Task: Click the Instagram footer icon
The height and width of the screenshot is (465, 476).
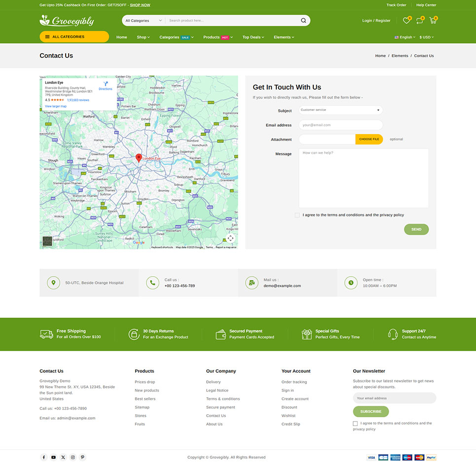Action: coord(73,457)
